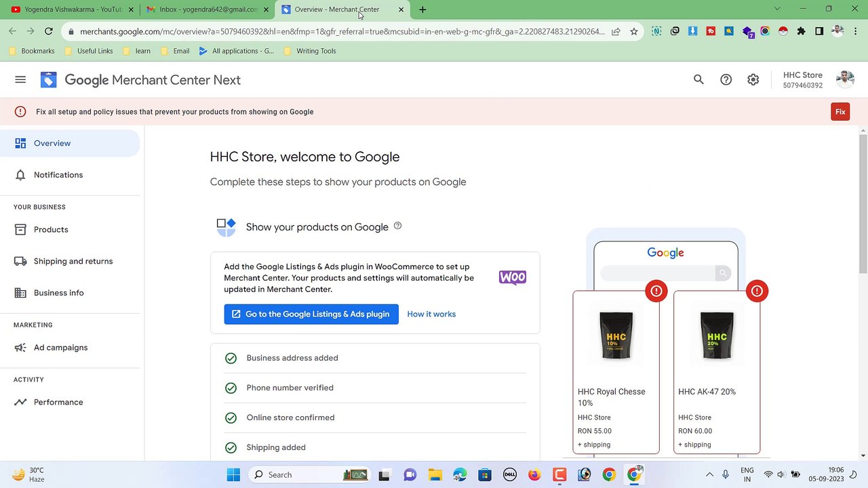
Task: Click the red alert icon in banner
Action: click(x=20, y=112)
